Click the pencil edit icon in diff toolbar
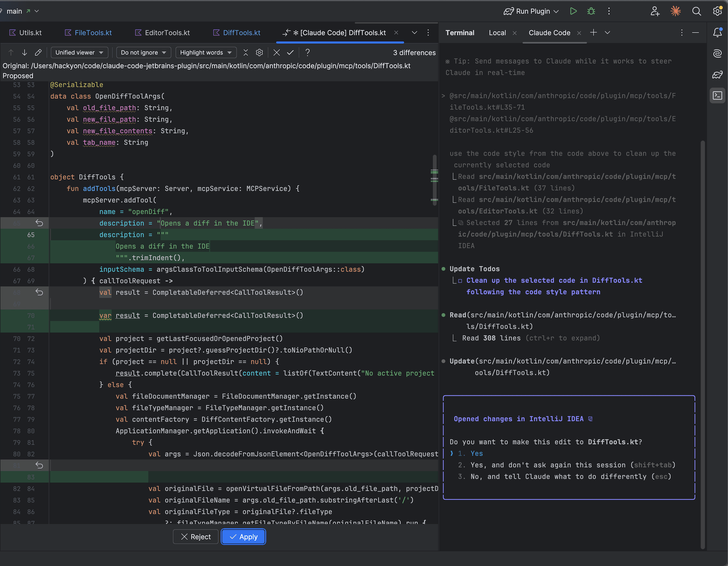Viewport: 728px width, 566px height. tap(38, 52)
